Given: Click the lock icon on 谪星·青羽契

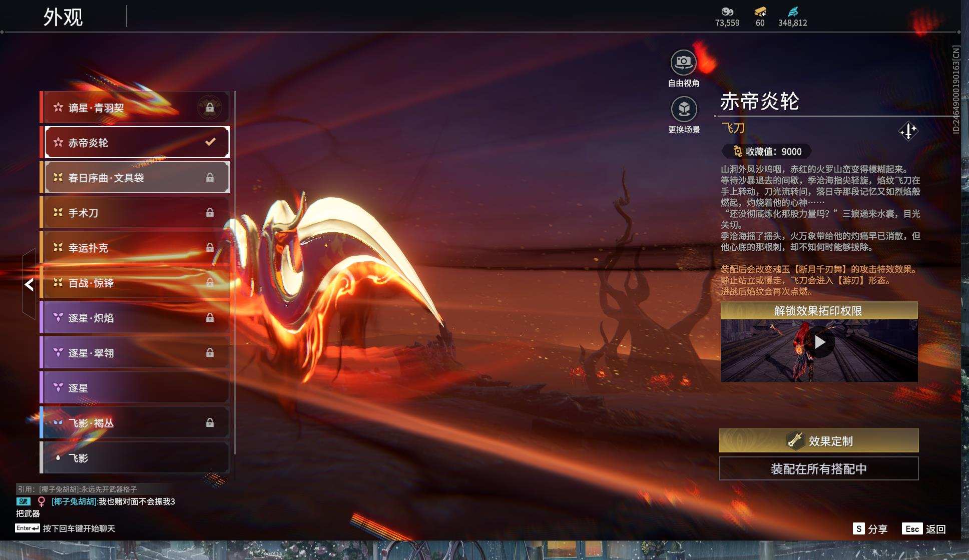Looking at the screenshot, I should point(210,107).
